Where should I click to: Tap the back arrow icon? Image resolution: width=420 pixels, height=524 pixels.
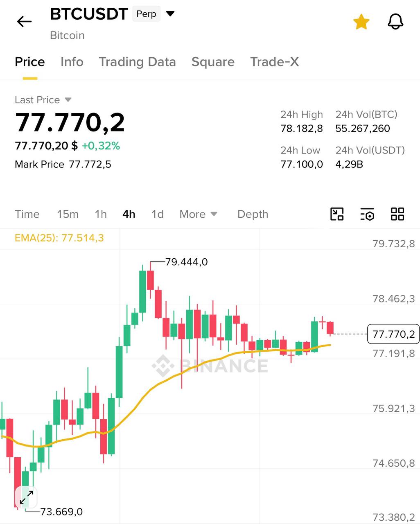(24, 22)
